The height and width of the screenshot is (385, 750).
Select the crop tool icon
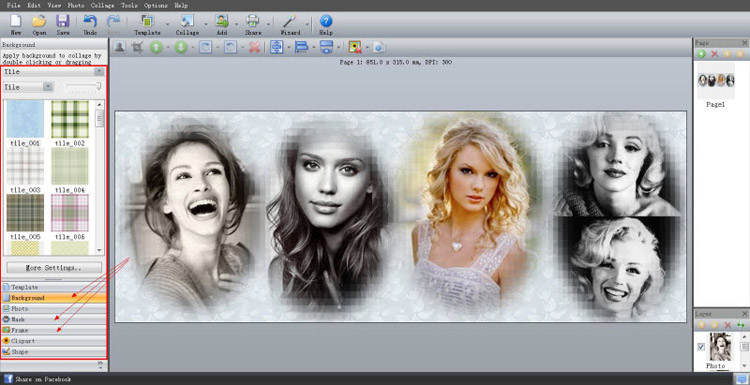[x=137, y=47]
